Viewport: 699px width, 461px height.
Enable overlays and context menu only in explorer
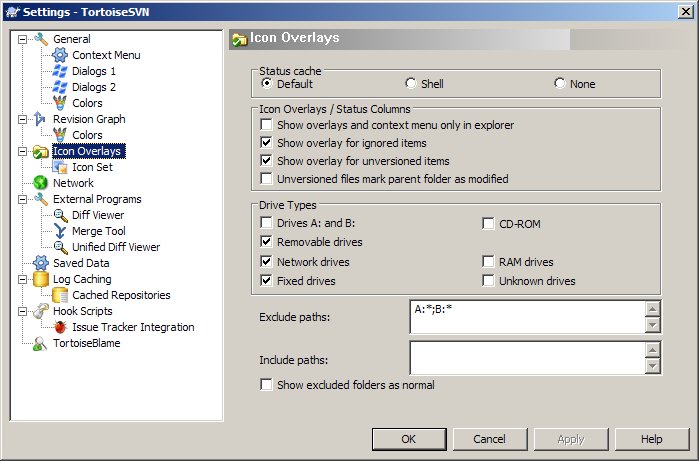[x=266, y=124]
